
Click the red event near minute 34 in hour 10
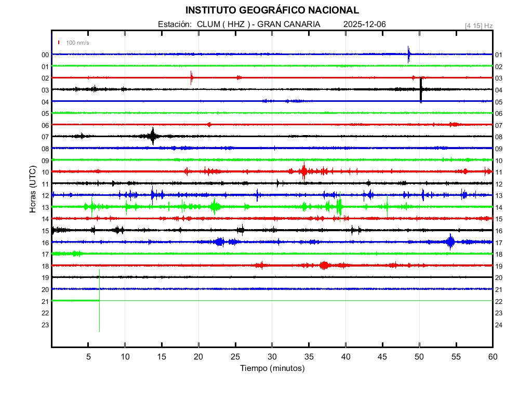304,171
